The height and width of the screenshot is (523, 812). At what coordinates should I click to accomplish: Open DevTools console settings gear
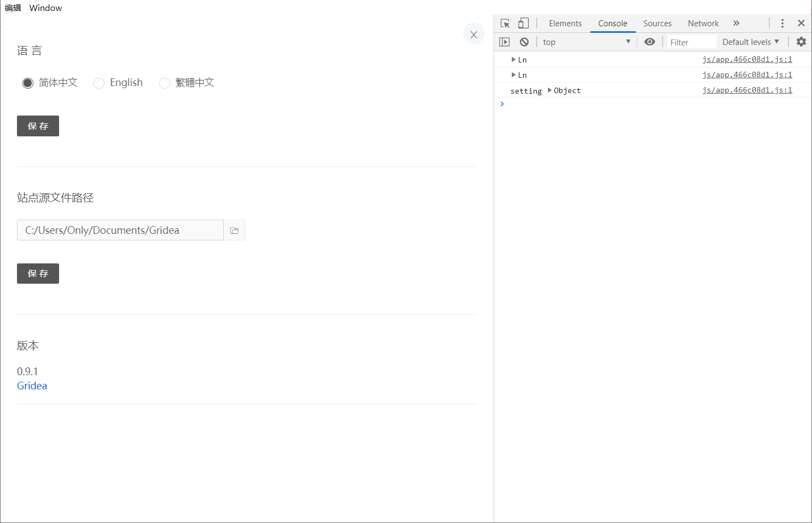tap(801, 41)
